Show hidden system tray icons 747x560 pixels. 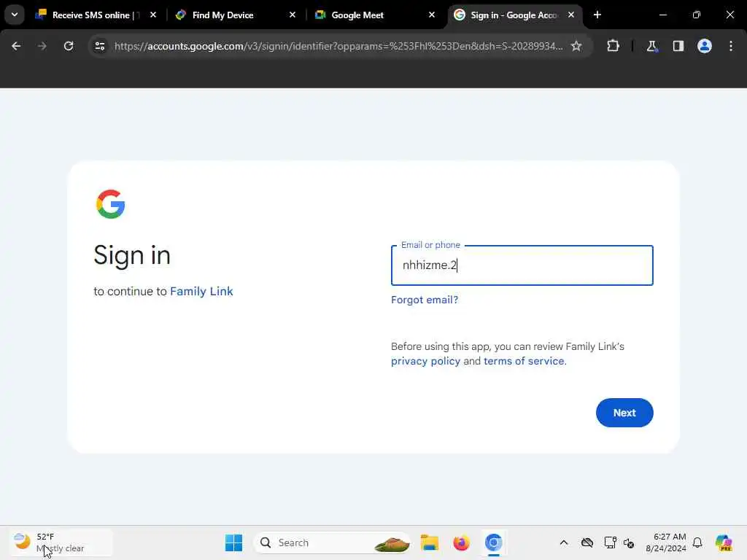pos(564,542)
